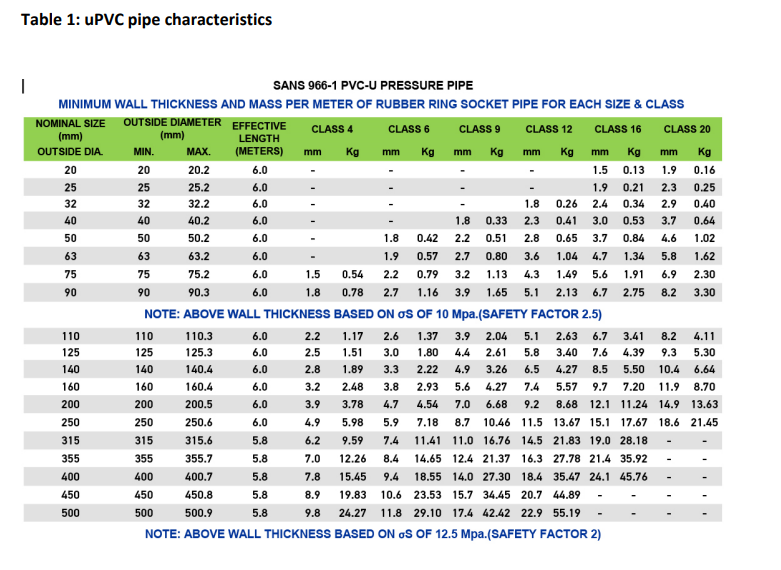Click the Class 4 mass value '19.83'
781x570 pixels.
click(353, 495)
